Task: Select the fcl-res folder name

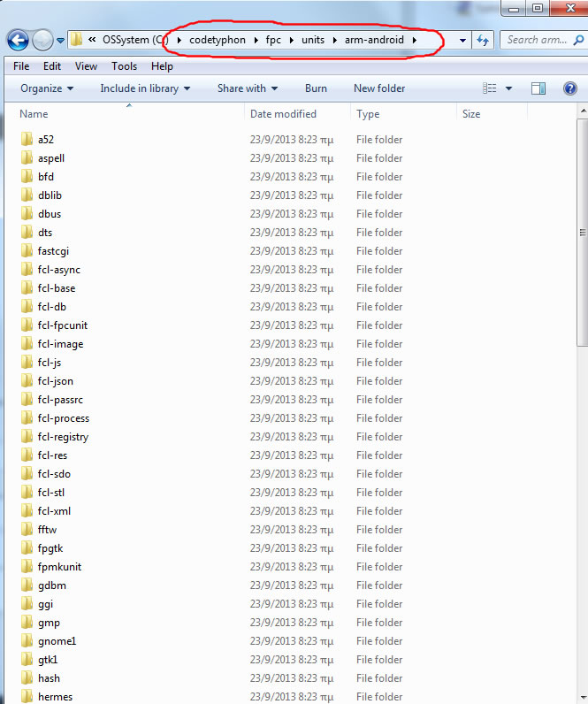Action: pyautogui.click(x=52, y=455)
